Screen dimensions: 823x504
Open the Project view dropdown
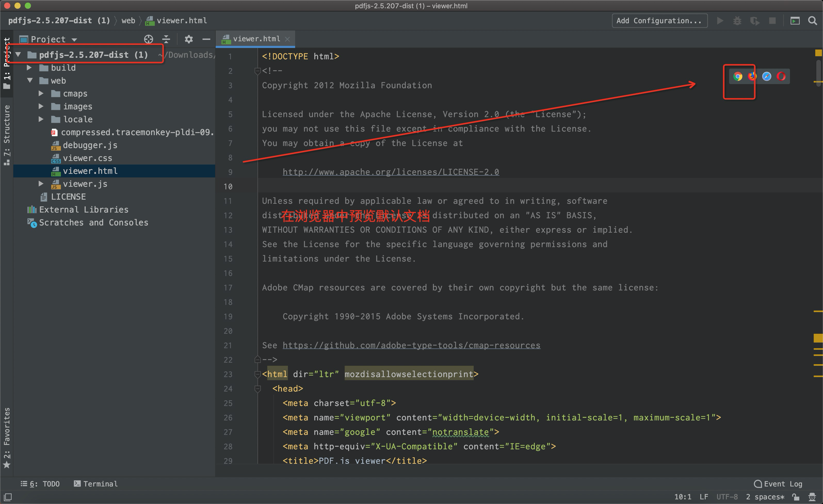[x=74, y=39]
